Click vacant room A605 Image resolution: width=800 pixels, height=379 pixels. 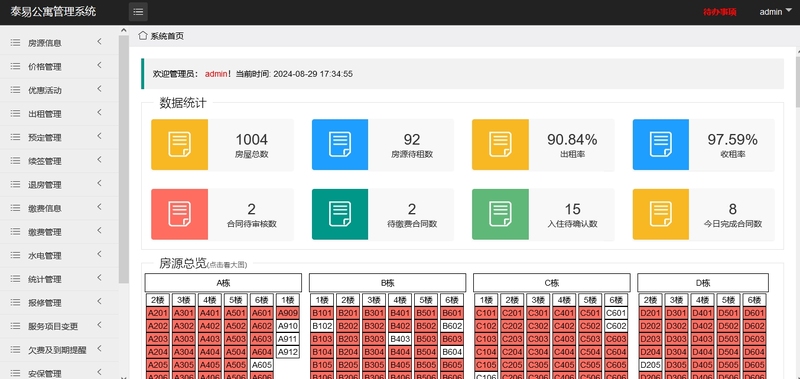pyautogui.click(x=261, y=365)
